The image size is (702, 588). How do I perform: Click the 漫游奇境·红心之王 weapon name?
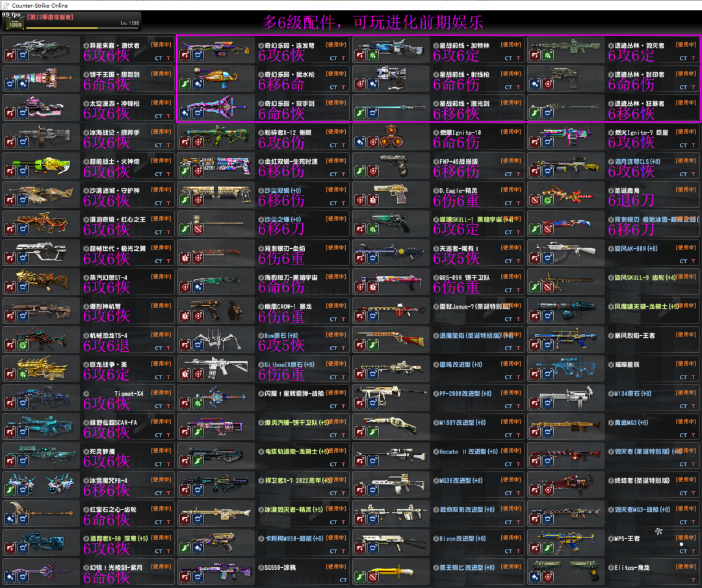point(118,220)
